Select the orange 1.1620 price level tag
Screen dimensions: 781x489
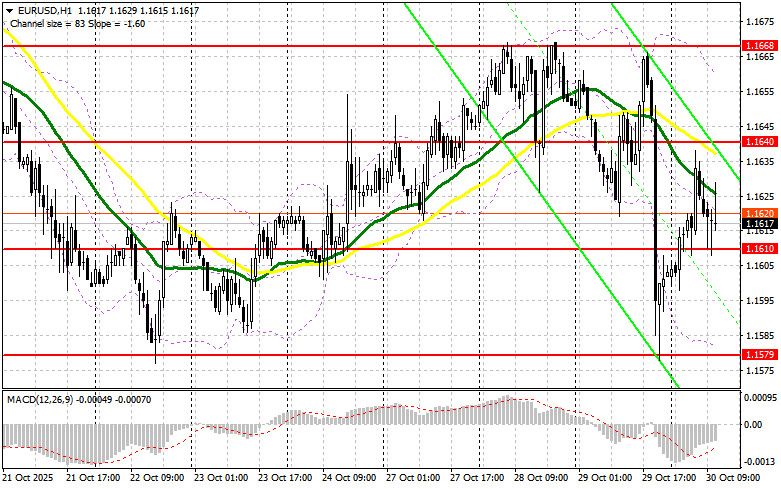click(x=759, y=214)
